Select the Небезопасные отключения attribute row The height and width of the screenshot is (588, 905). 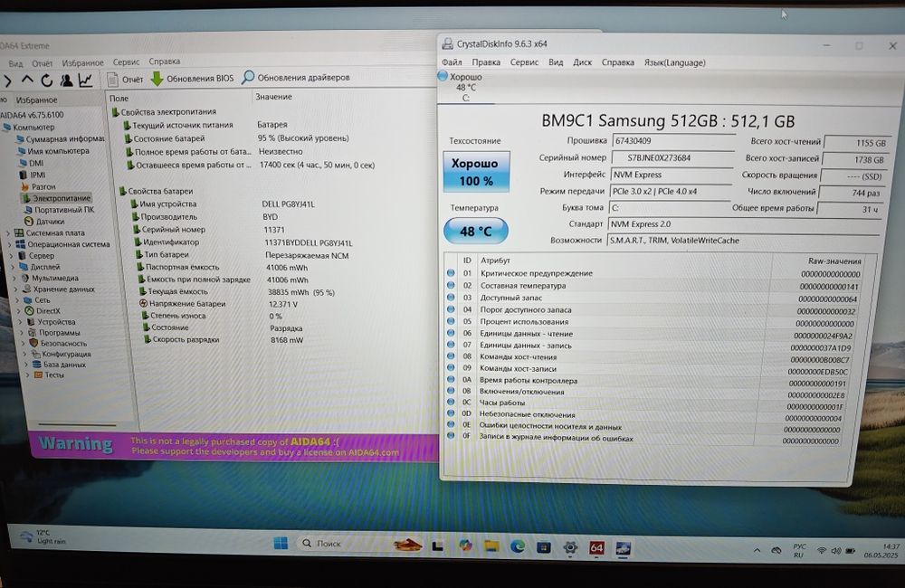pos(643,414)
